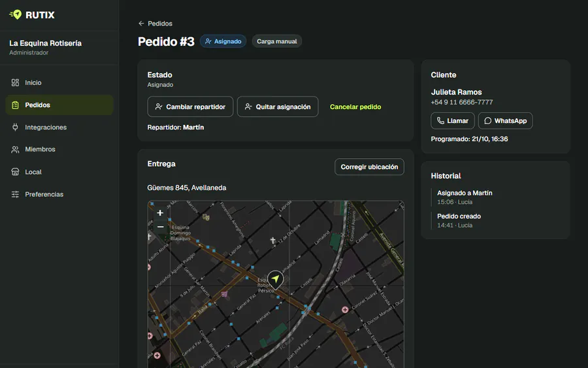This screenshot has height=368, width=588.
Task: Open WhatsApp chat with client
Action: point(506,121)
